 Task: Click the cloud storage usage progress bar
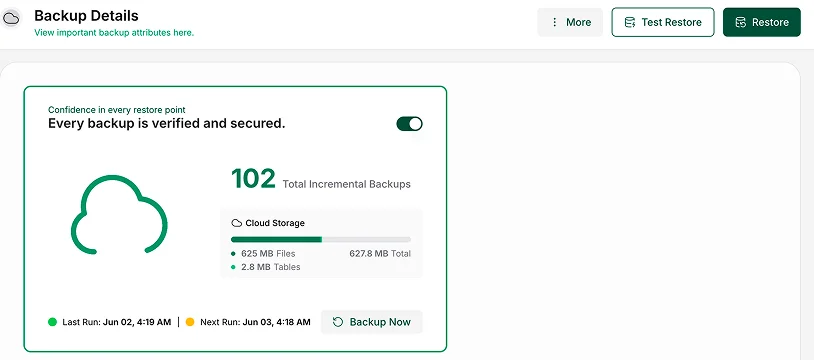[321, 239]
